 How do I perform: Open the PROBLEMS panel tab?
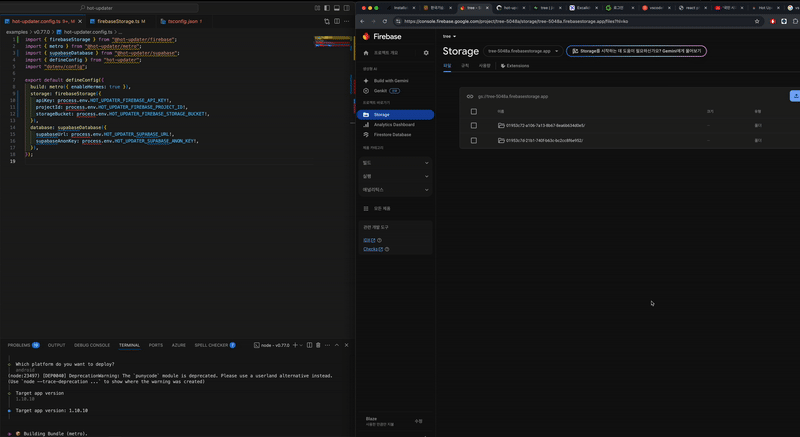(23, 345)
